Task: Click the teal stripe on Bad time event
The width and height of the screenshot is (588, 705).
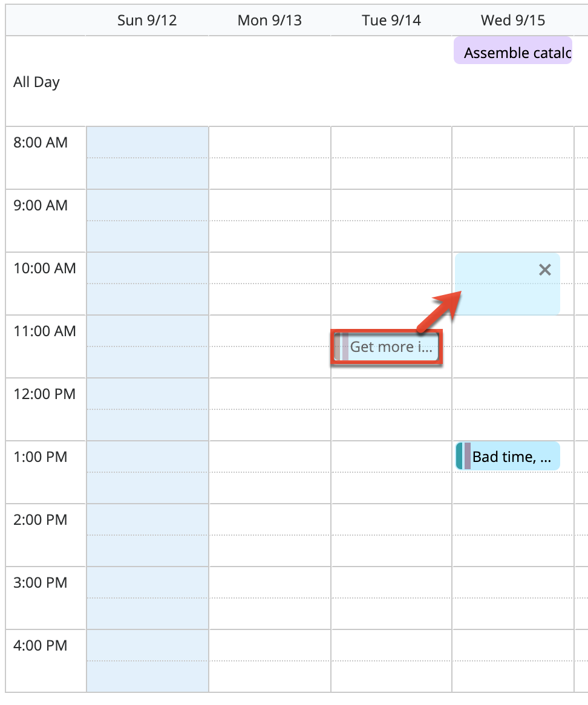Action: 459,456
